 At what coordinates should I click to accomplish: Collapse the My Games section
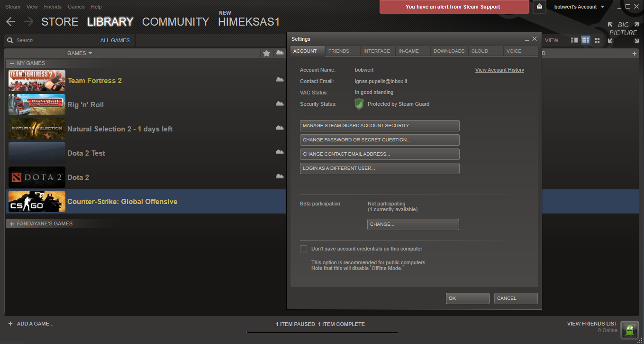pos(12,63)
